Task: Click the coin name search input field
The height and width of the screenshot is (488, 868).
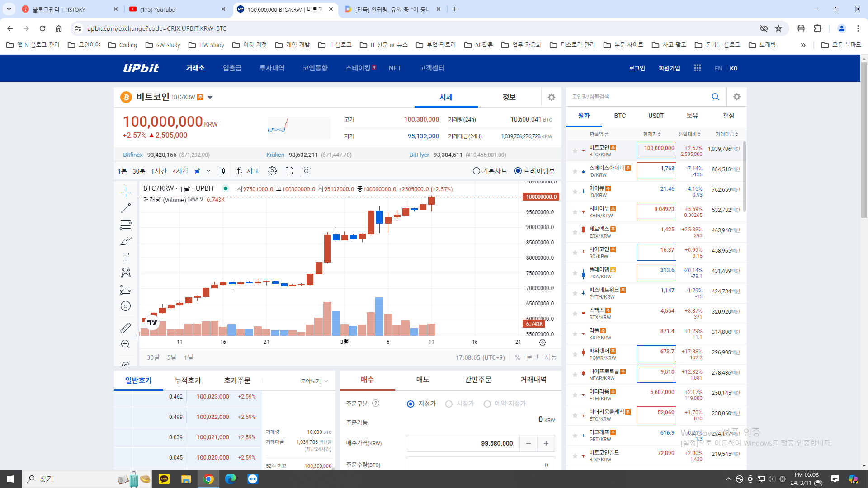Action: [637, 97]
